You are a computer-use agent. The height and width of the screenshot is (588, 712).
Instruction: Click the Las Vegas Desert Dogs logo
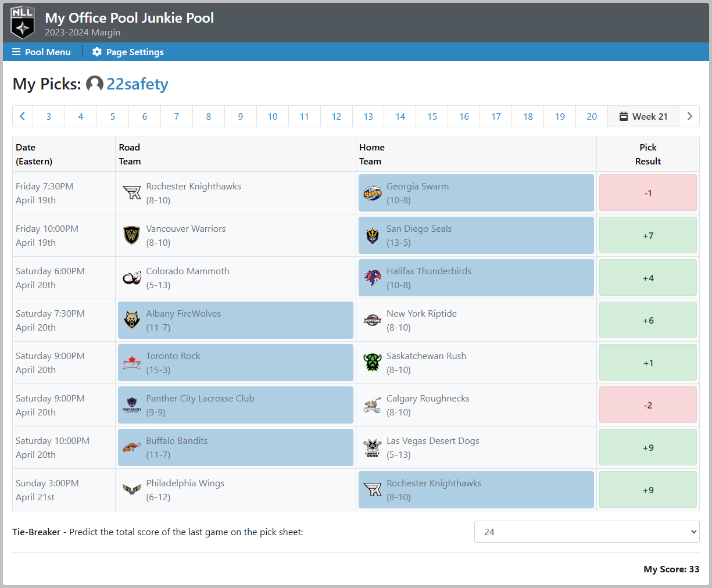373,447
